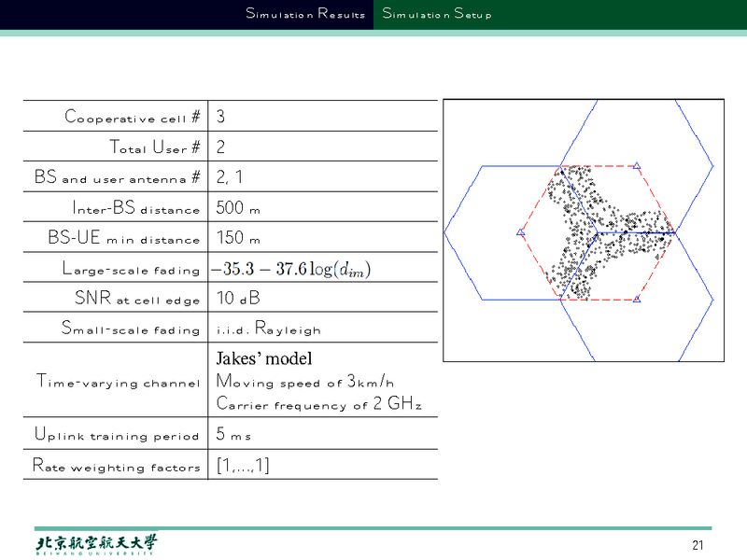Screen dimensions: 747x560
Task: Select the large-scale fading formula
Action: 290,270
